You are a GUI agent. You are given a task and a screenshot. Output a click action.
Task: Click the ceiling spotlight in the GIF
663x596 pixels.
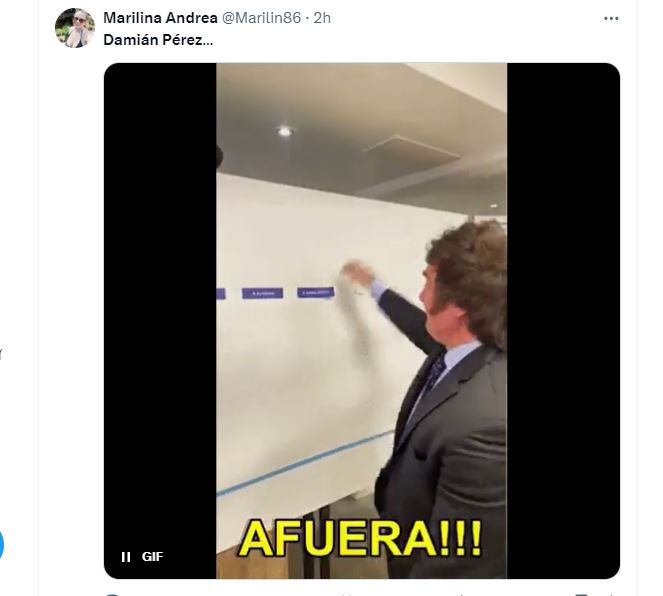[x=285, y=131]
